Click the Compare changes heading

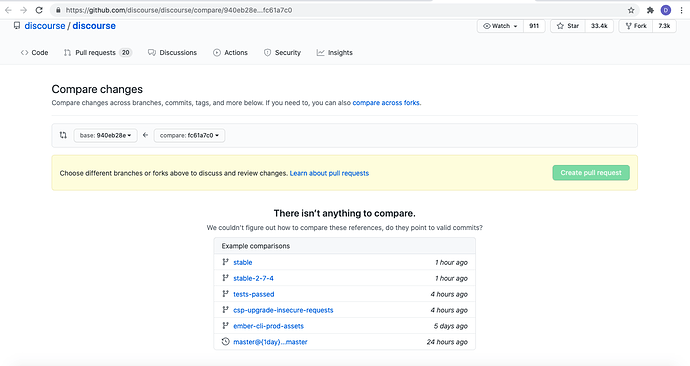point(97,89)
